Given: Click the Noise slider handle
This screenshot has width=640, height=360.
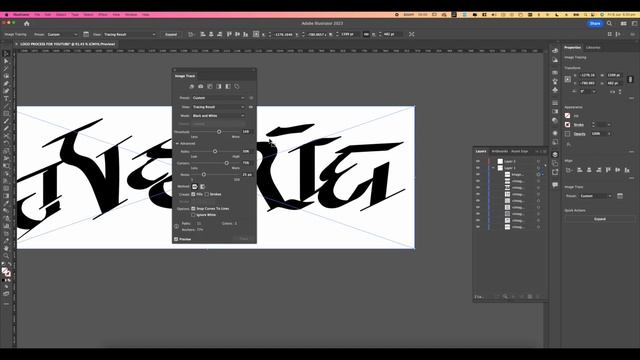Looking at the screenshot, I should [x=204, y=175].
